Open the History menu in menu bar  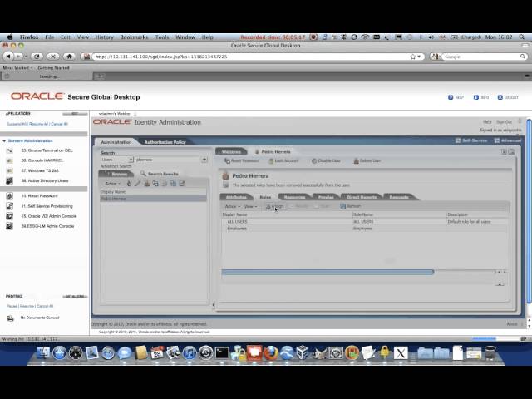[105, 37]
